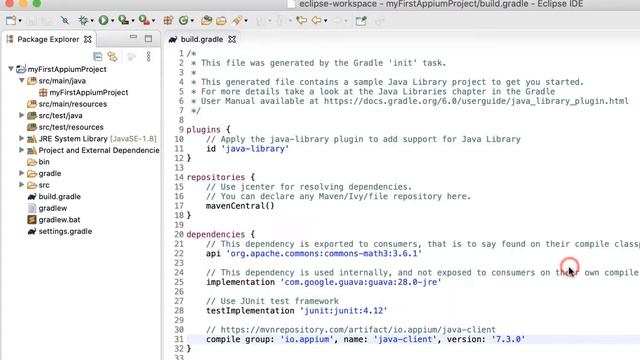Open the External Tools dropdown arrow
This screenshot has height=360, width=640.
pyautogui.click(x=153, y=21)
